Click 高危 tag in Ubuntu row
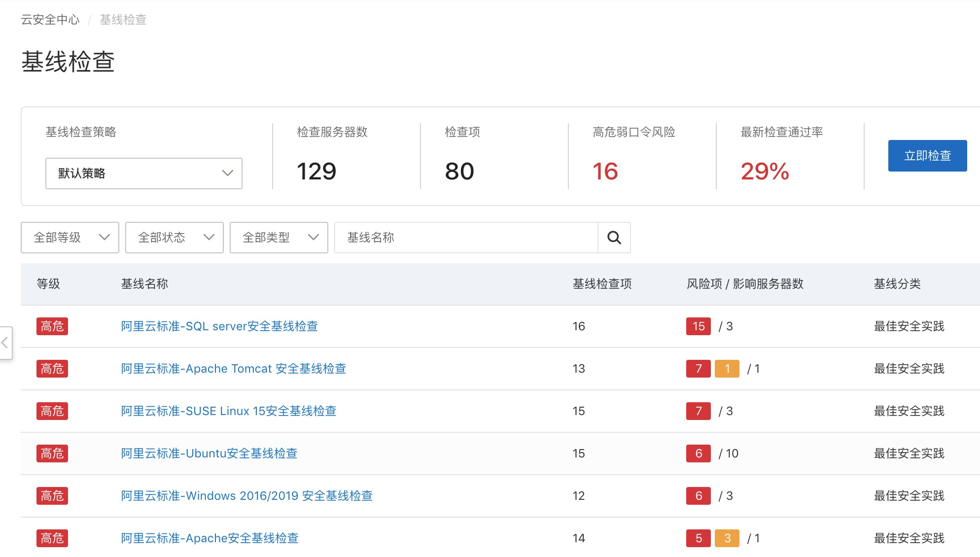This screenshot has height=557, width=980. tap(52, 453)
